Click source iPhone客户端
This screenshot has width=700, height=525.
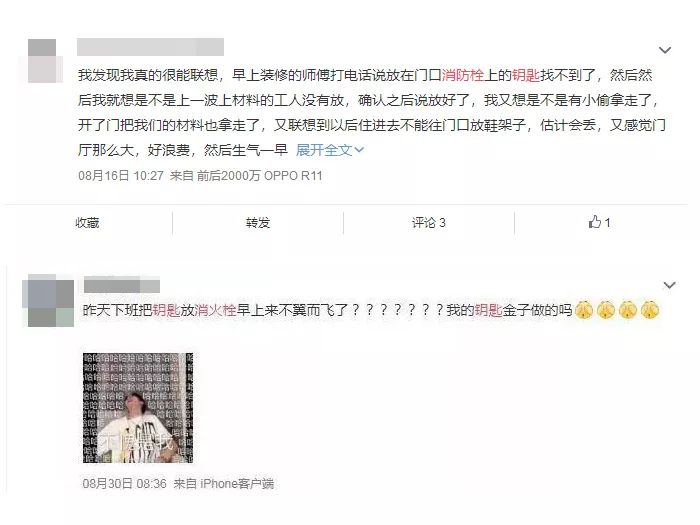(x=237, y=483)
